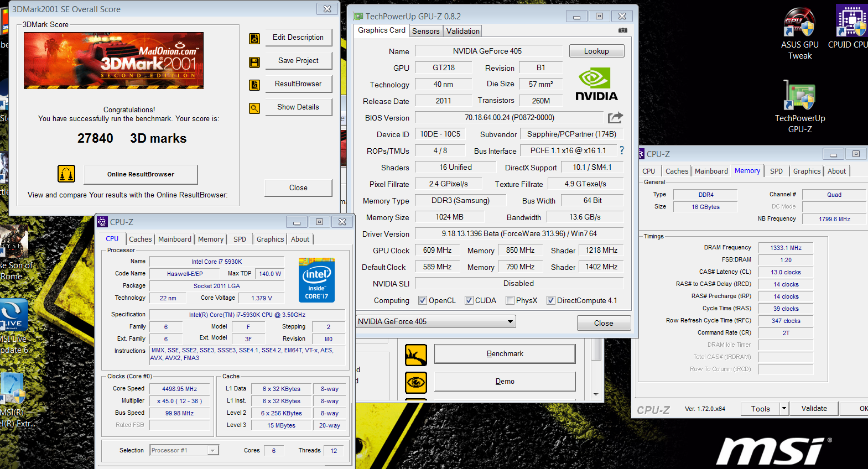
Task: Open Ryse Son of Rome desktop icon
Action: point(14,252)
